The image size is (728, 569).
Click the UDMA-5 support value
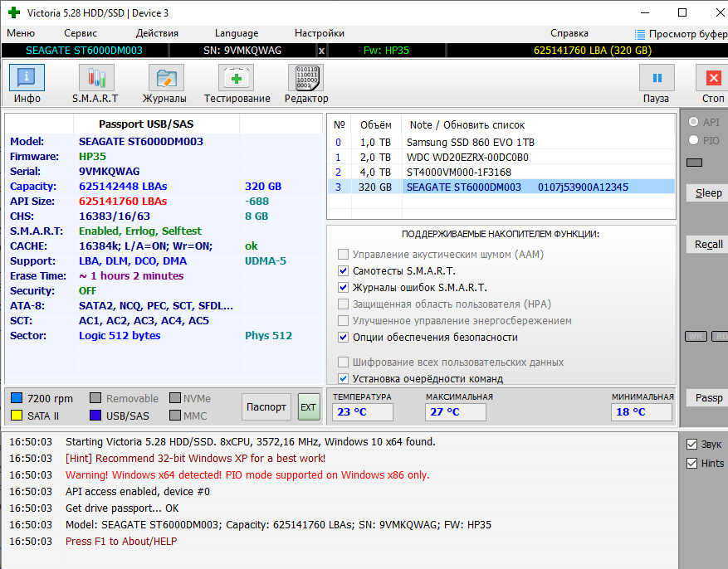266,261
